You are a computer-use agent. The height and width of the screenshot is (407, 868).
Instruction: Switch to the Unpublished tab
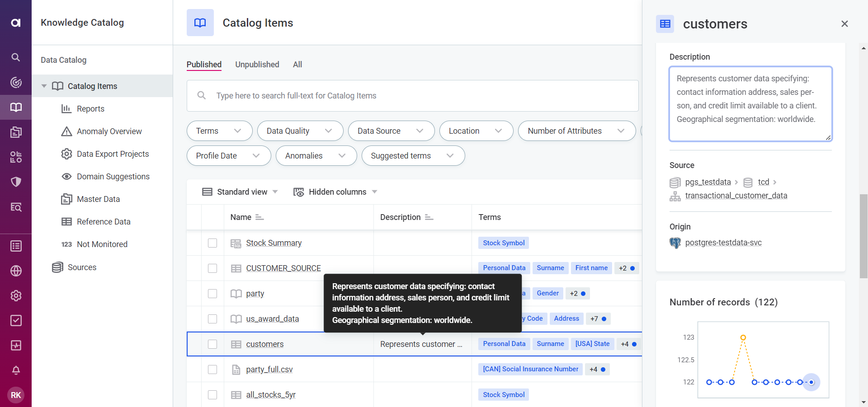pyautogui.click(x=257, y=65)
